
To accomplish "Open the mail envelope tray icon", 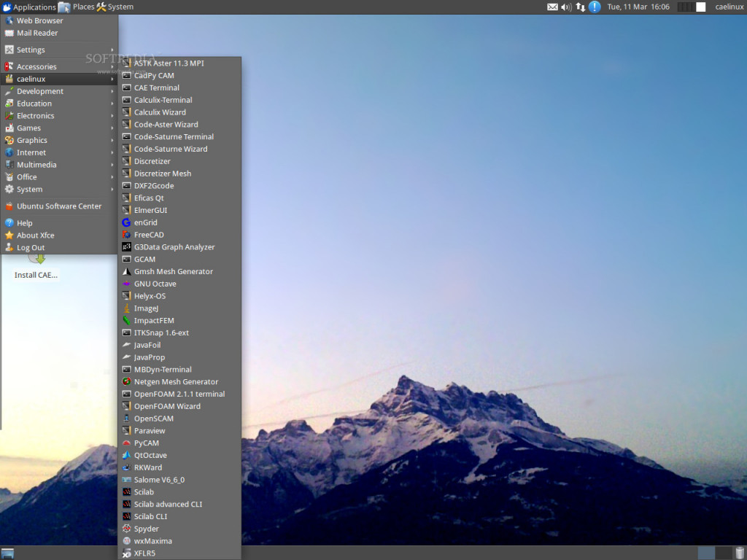I will coord(552,7).
